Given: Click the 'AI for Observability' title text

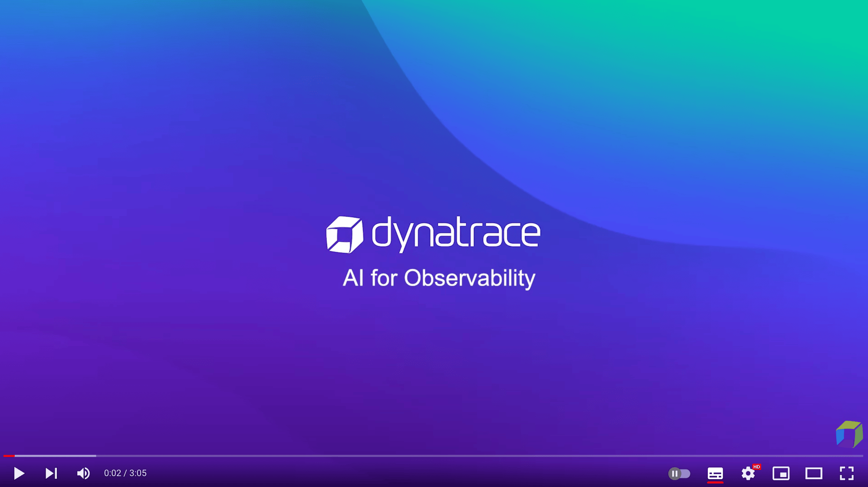Looking at the screenshot, I should tap(439, 278).
